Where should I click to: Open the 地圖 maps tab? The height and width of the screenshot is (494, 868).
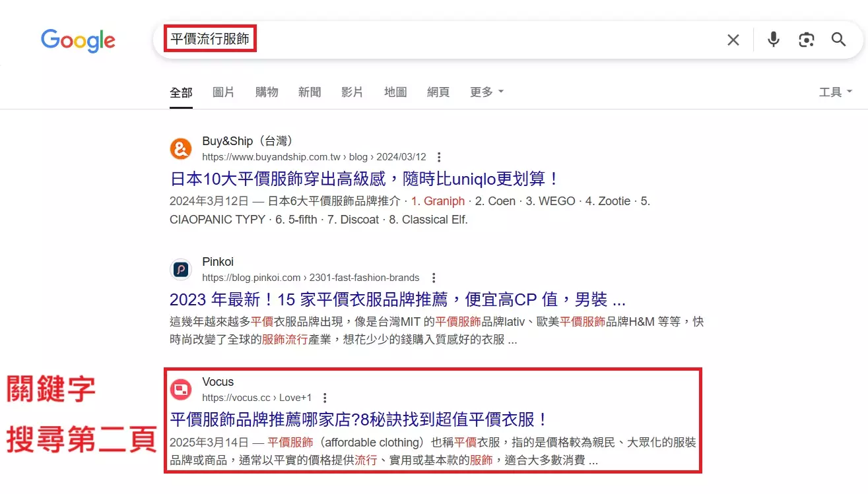click(x=395, y=92)
